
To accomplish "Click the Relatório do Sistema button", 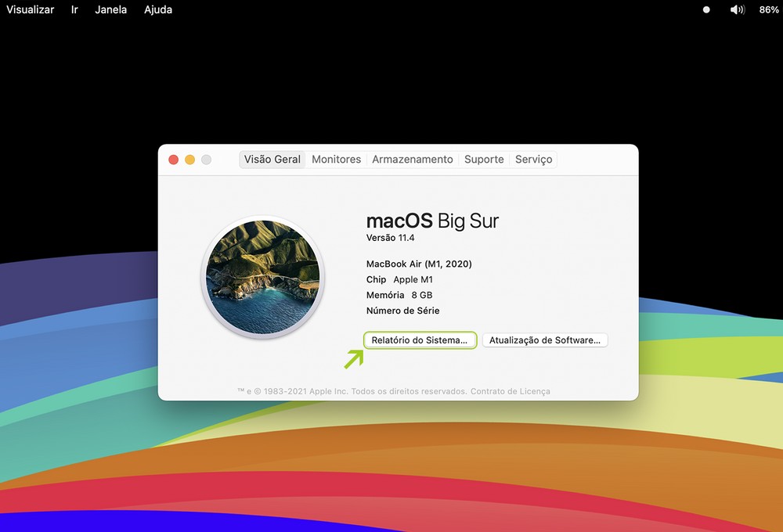I will (420, 340).
